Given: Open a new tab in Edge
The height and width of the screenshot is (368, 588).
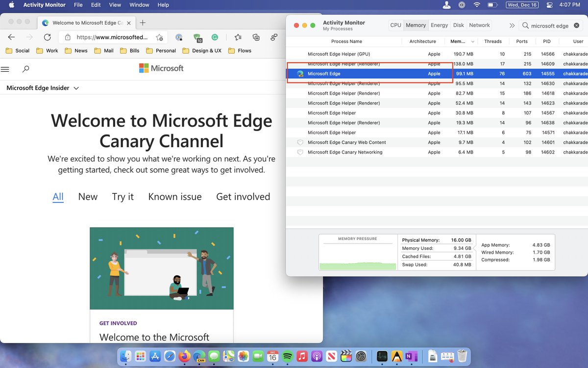Looking at the screenshot, I should pyautogui.click(x=143, y=23).
